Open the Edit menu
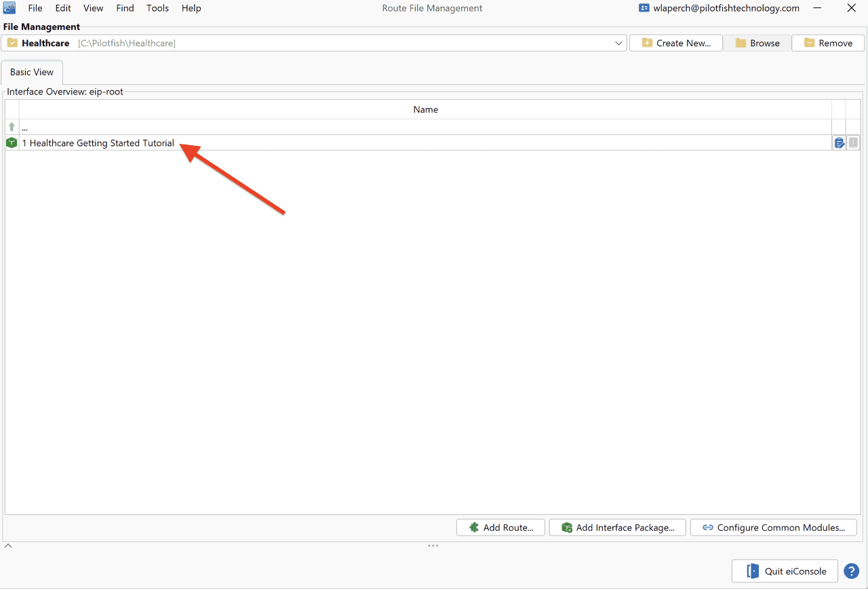Viewport: 868px width, 589px height. 63,8
